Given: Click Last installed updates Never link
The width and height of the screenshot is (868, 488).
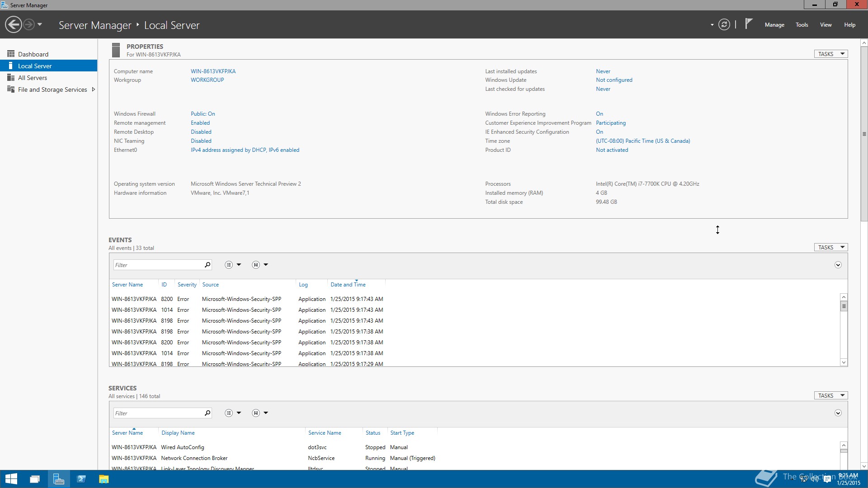Looking at the screenshot, I should (603, 71).
